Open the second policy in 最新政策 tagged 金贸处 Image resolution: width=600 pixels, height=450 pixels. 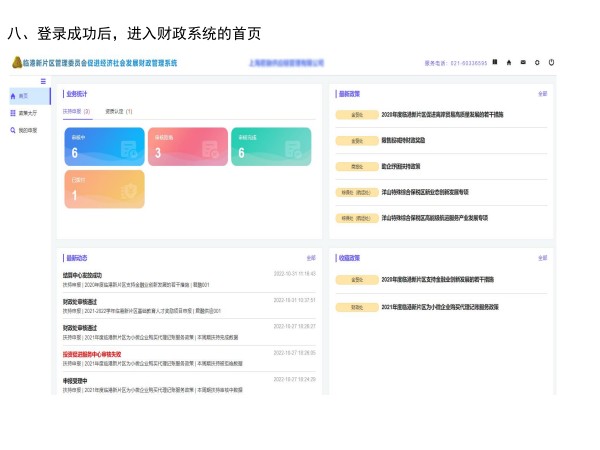[403, 140]
